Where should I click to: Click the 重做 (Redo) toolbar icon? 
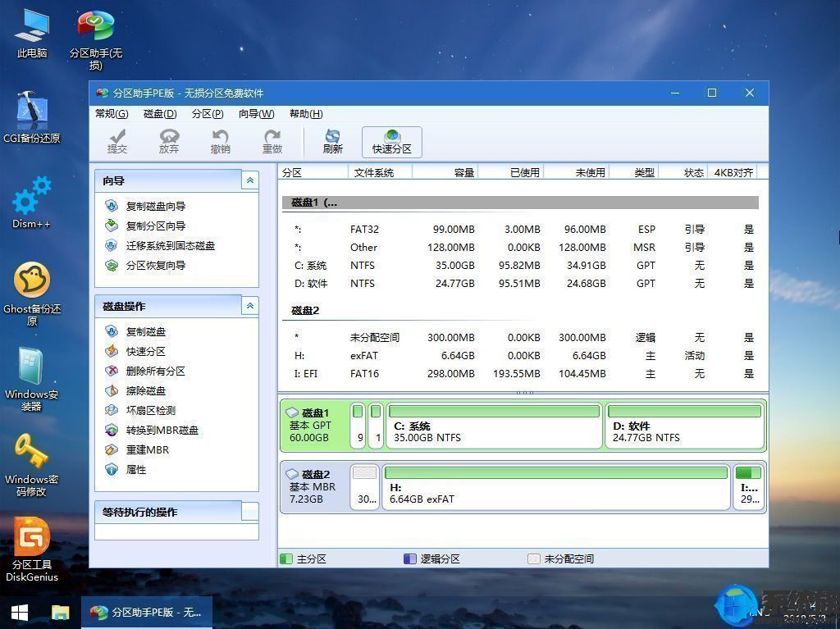coord(272,142)
